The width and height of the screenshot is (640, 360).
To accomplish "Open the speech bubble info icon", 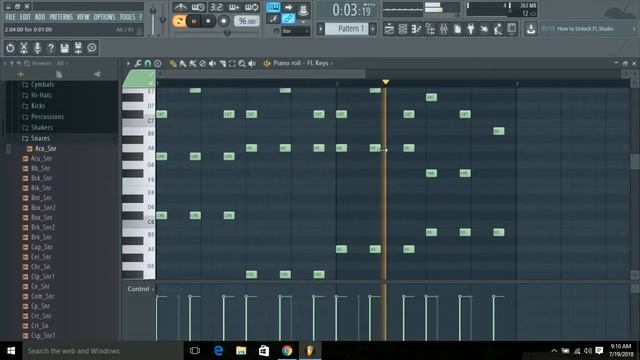I will tap(92, 48).
